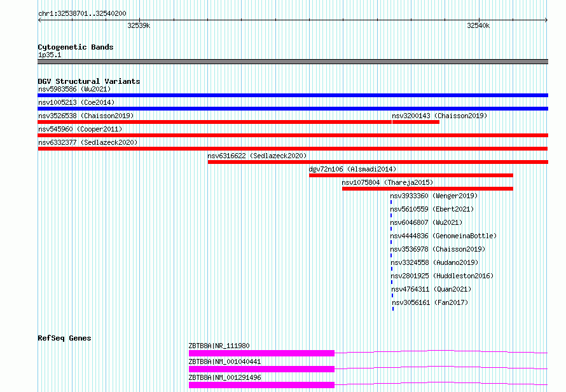Select the red bar under nsv545960 (Cooper2011)
The height and width of the screenshot is (392, 566).
(x=293, y=135)
